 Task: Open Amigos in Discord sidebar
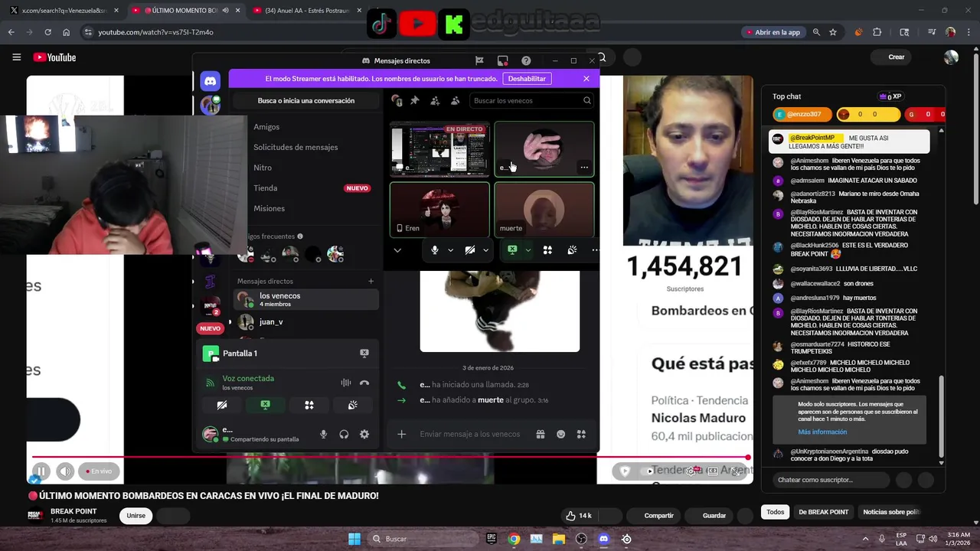coord(266,127)
